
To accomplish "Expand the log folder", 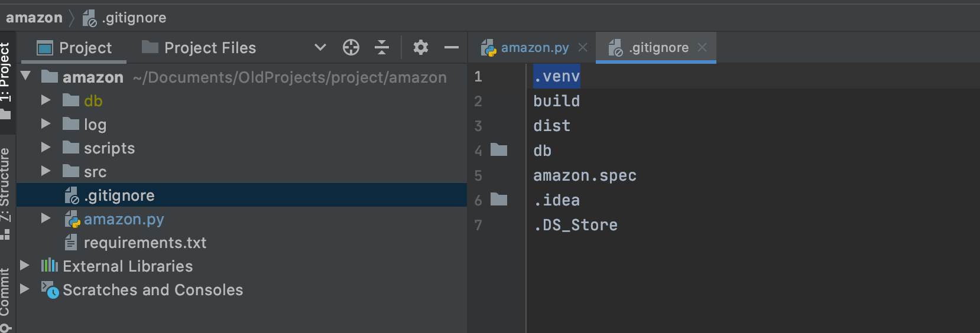I will pyautogui.click(x=46, y=124).
